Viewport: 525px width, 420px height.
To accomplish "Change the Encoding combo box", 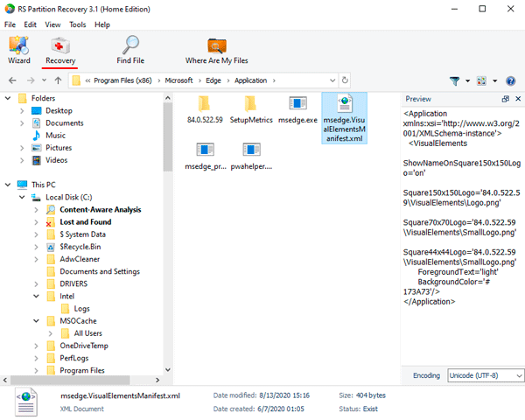I will [486, 375].
